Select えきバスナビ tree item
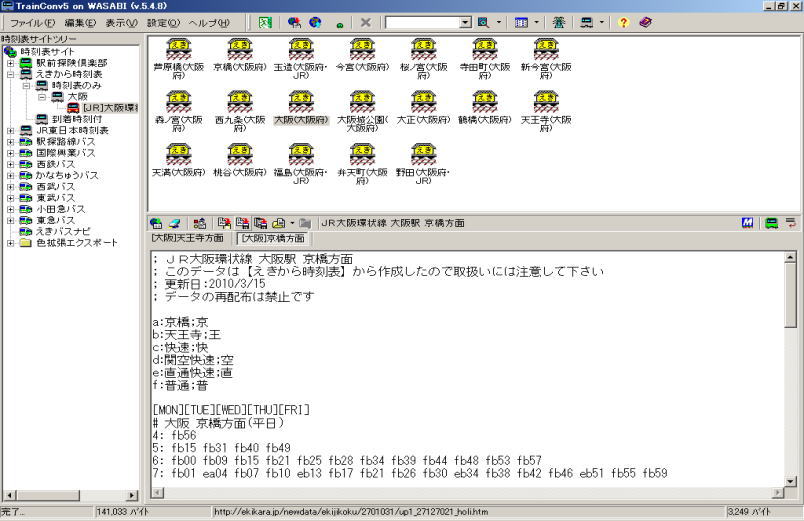Image resolution: width=804 pixels, height=521 pixels. coord(63,232)
